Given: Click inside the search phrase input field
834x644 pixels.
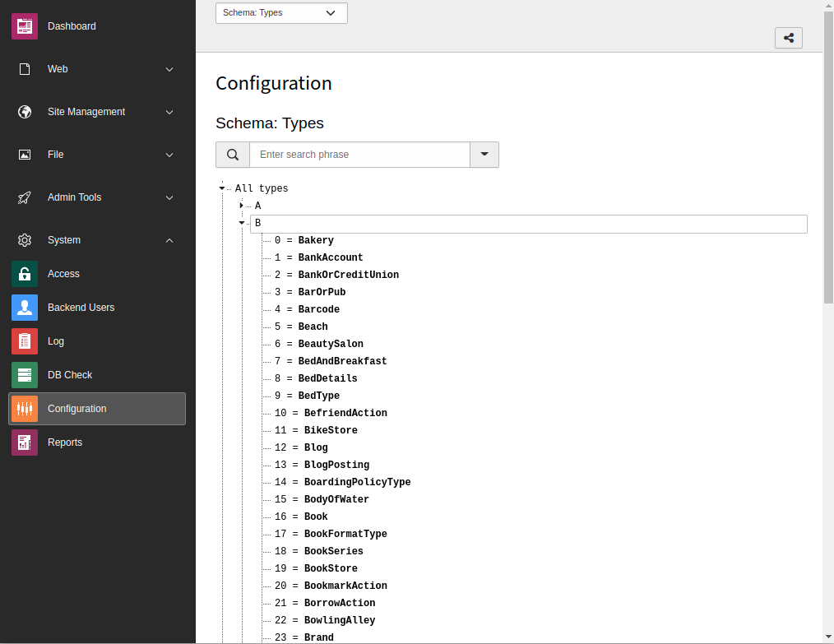Looking at the screenshot, I should (x=359, y=155).
